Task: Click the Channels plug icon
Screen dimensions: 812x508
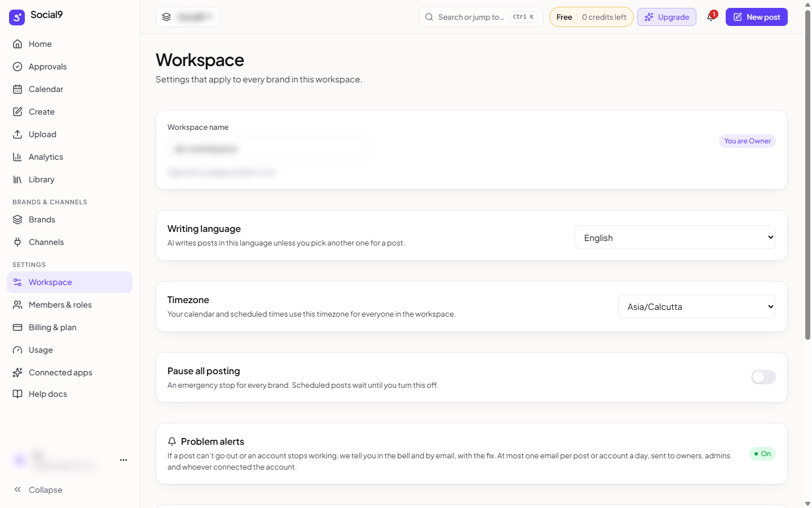Action: tap(17, 242)
